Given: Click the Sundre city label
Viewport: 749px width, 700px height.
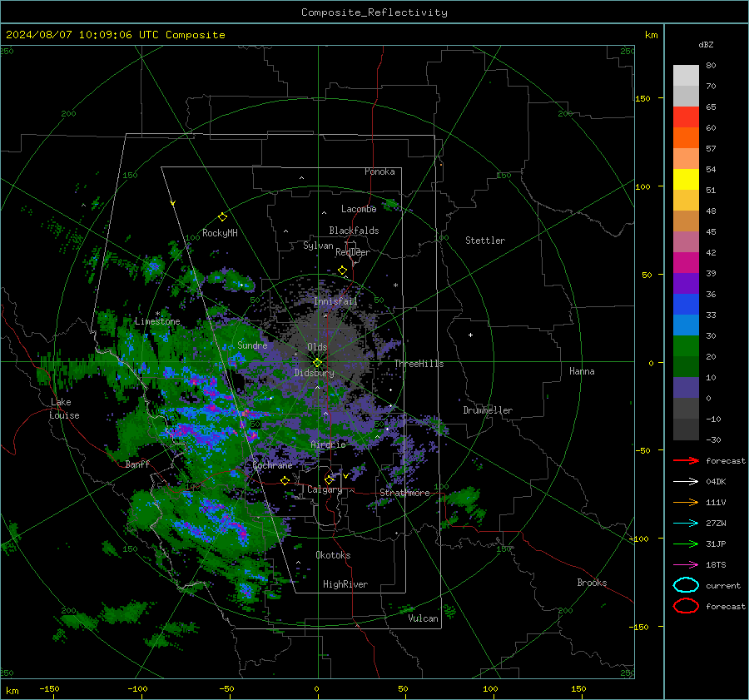Looking at the screenshot, I should [x=252, y=345].
